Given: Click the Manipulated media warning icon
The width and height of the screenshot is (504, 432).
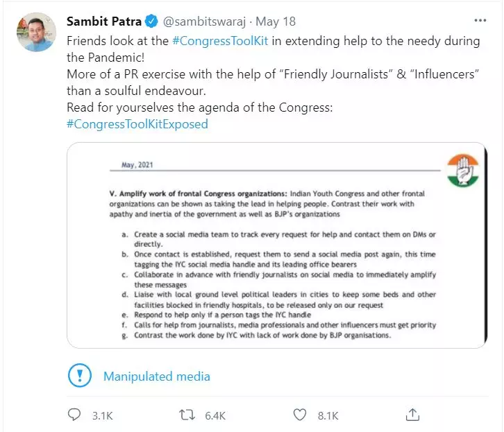Looking at the screenshot, I should pos(81,376).
